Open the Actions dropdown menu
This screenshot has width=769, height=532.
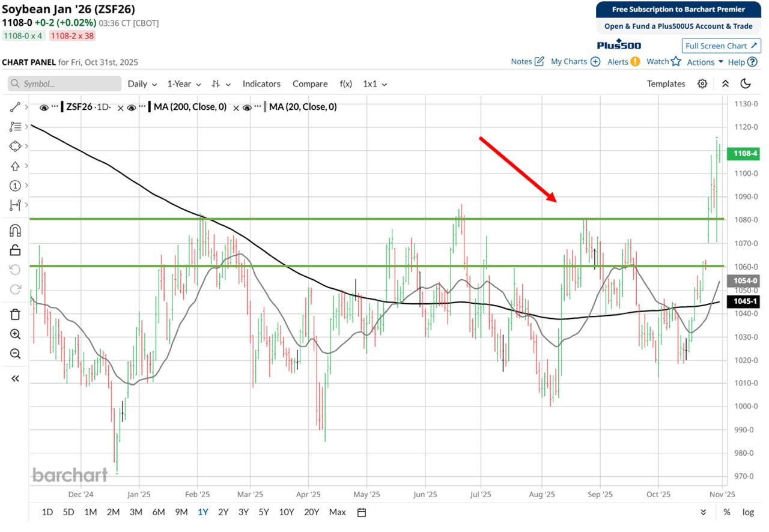(x=705, y=62)
